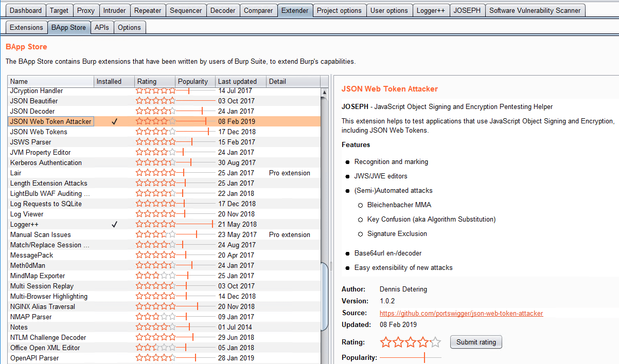619x364 pixels.
Task: Select the Kerberos Authentication extension
Action: 164,162
